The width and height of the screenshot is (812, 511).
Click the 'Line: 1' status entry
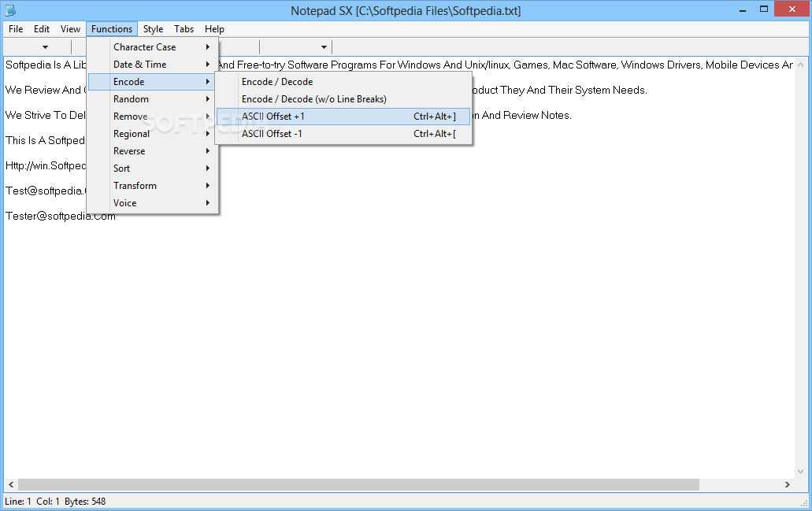pos(18,502)
